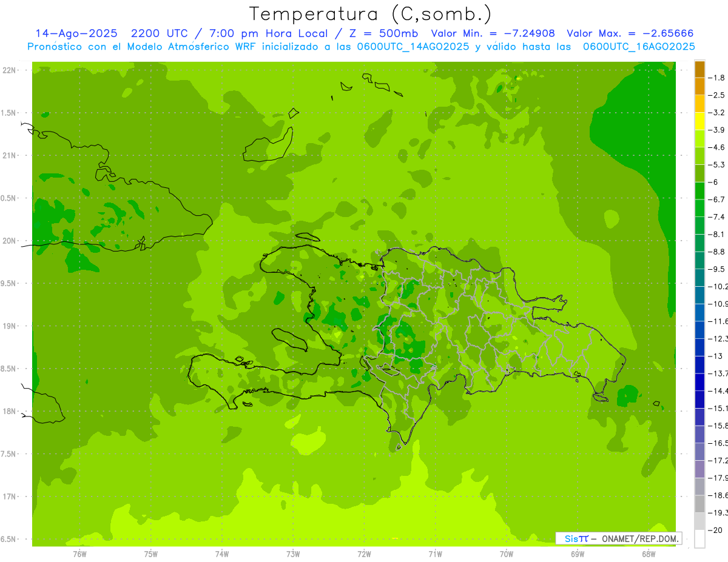
Task: Click the "20N" latitude label
Action: (10, 241)
